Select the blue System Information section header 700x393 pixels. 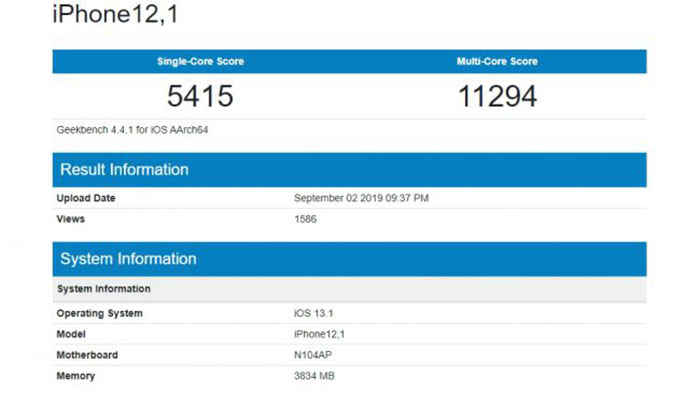coord(350,259)
